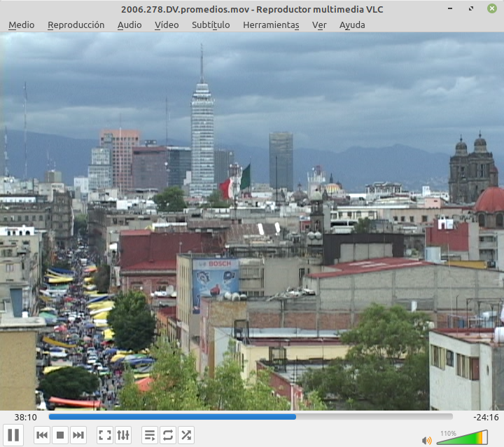Open the Audio menu

(x=129, y=25)
